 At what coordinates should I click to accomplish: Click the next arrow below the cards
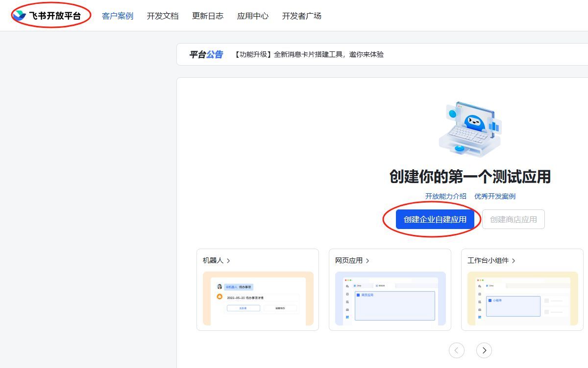(484, 350)
